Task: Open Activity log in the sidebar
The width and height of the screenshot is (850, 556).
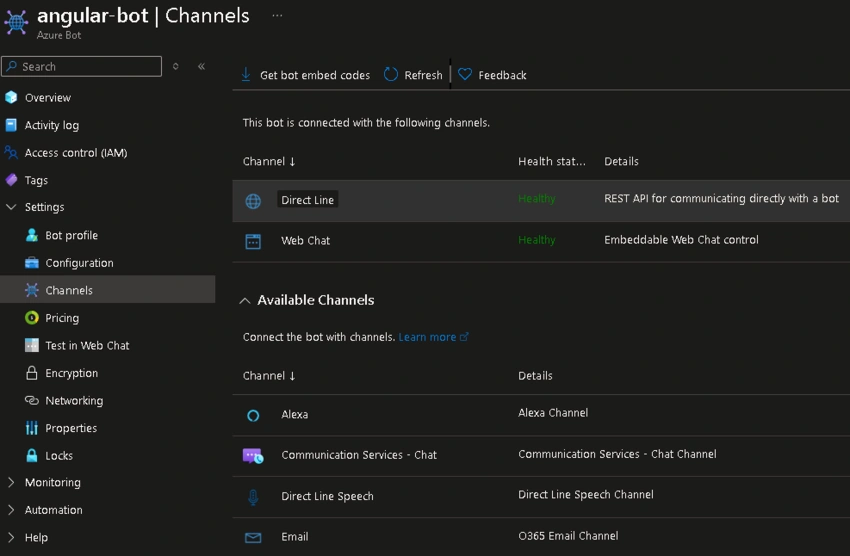Action: click(x=52, y=125)
